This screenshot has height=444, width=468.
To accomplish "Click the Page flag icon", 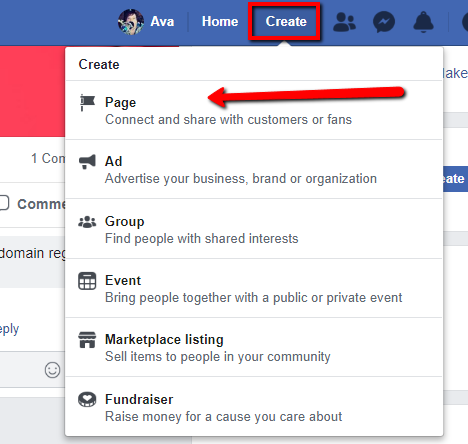I will tap(87, 103).
